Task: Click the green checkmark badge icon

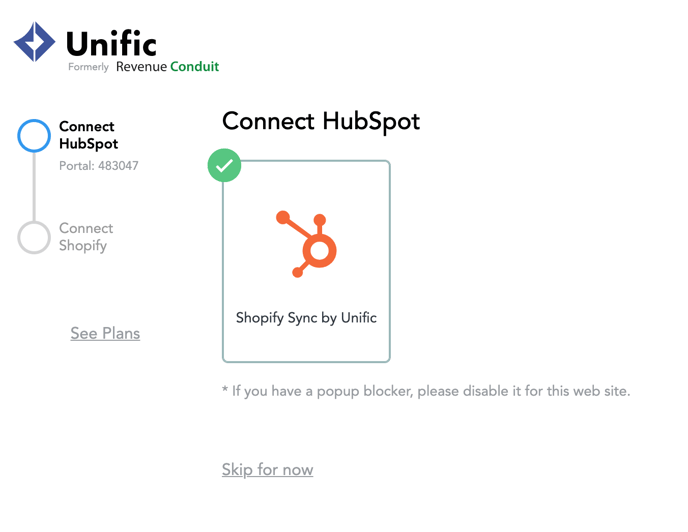Action: tap(224, 165)
